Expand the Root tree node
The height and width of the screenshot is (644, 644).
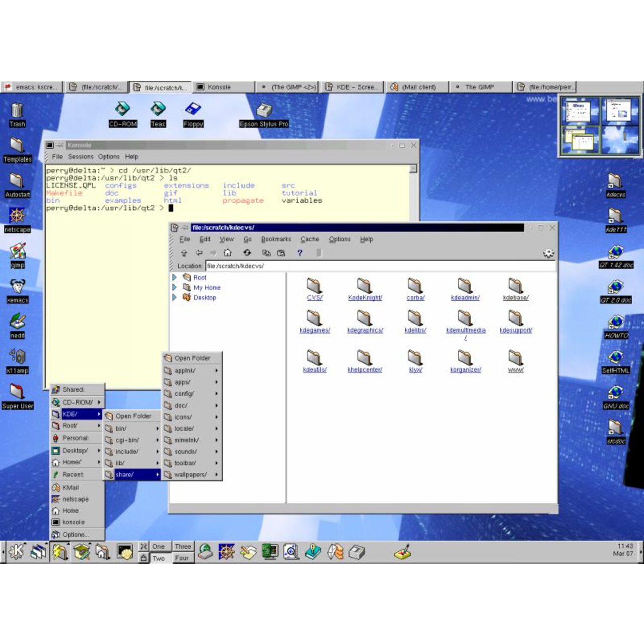175,277
